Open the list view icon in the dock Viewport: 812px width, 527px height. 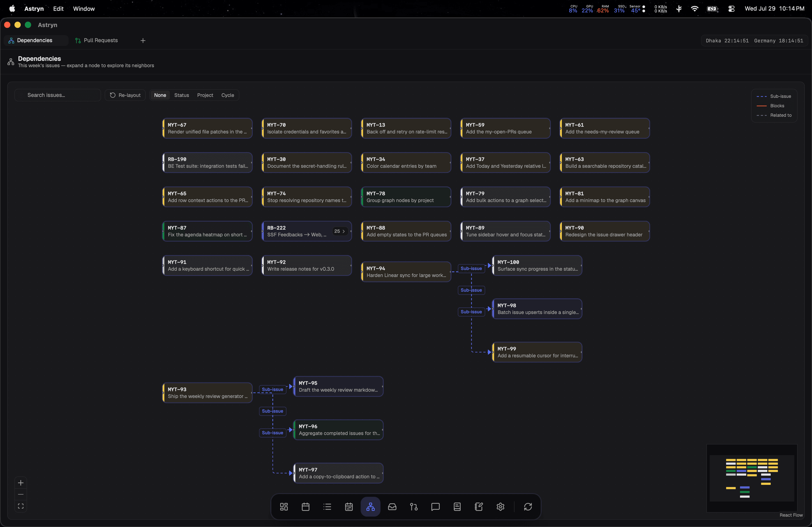(327, 506)
